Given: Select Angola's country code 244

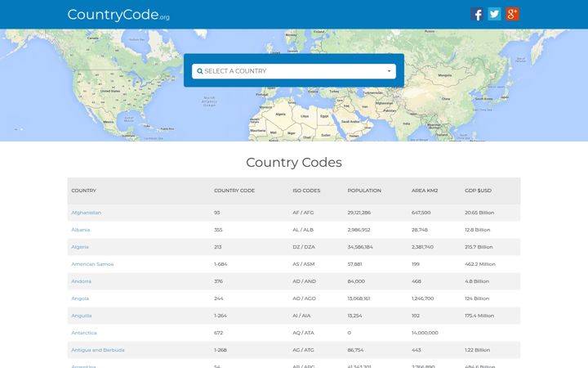Looking at the screenshot, I should point(219,298).
